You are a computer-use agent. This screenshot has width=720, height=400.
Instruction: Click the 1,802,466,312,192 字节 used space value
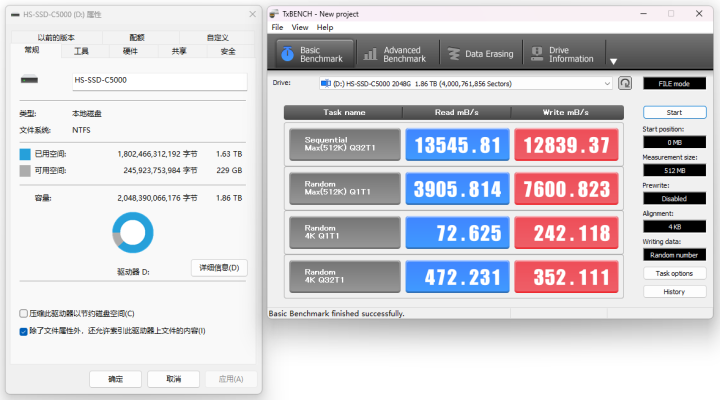pos(157,154)
